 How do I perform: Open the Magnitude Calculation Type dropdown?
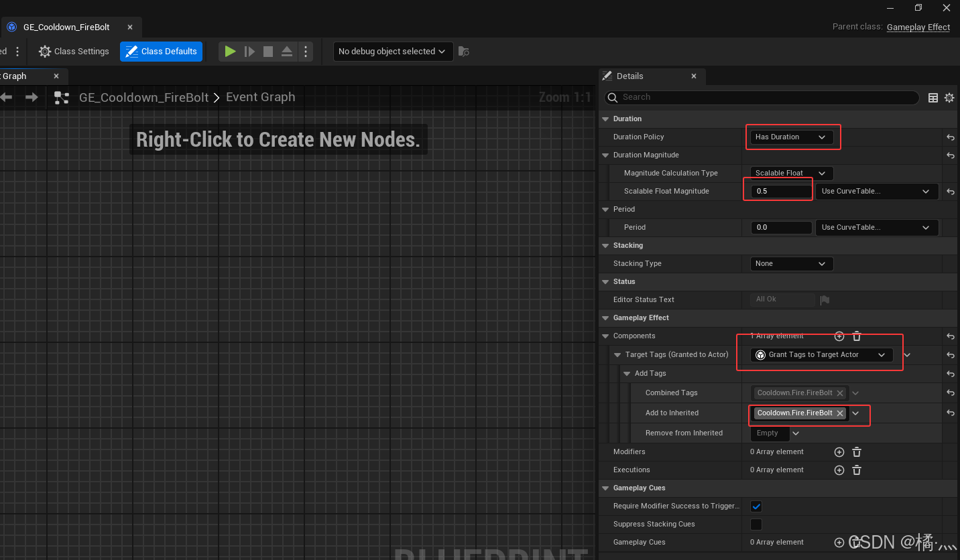click(792, 173)
